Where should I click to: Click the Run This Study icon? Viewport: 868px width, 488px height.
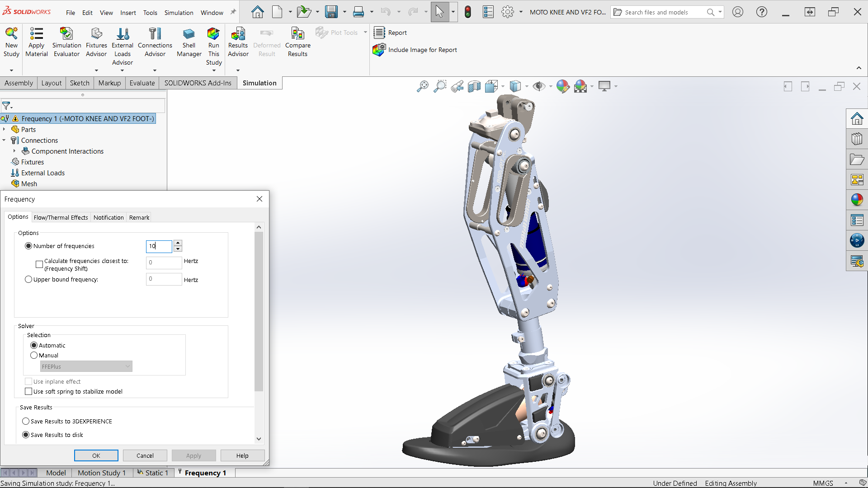click(213, 34)
